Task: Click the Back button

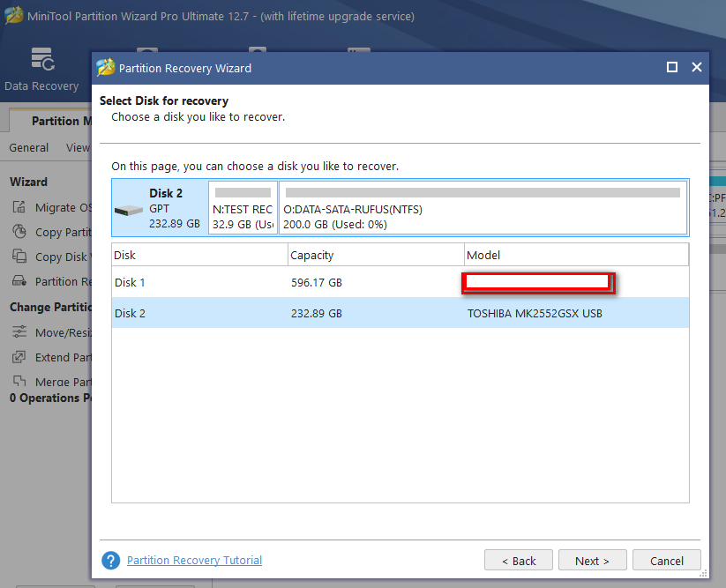Action: point(519,561)
